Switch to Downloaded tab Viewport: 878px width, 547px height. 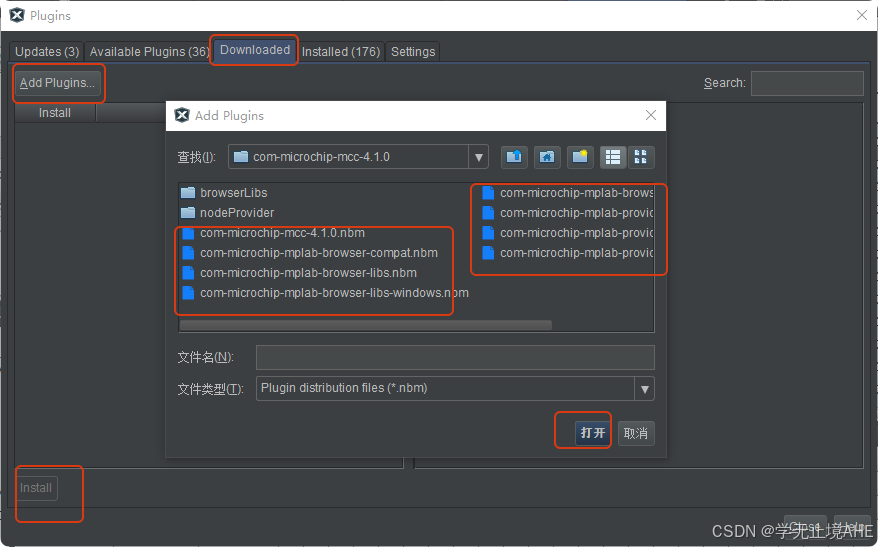pyautogui.click(x=255, y=50)
